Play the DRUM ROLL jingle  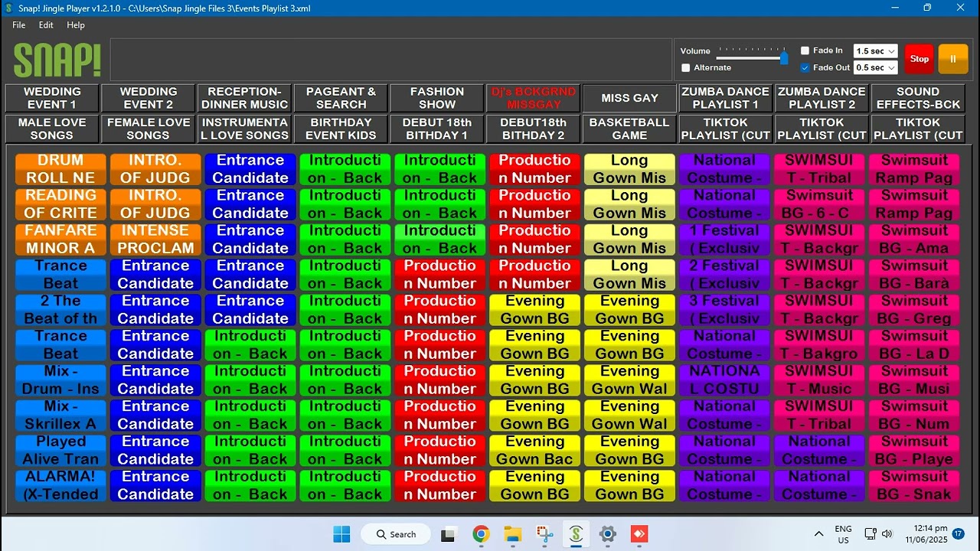point(60,169)
